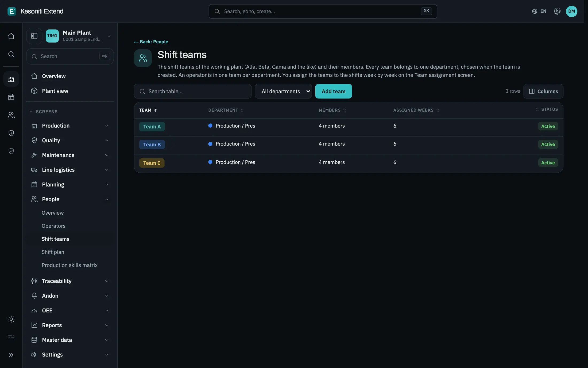Expand the Line logistics section
588x368 pixels.
tap(70, 170)
